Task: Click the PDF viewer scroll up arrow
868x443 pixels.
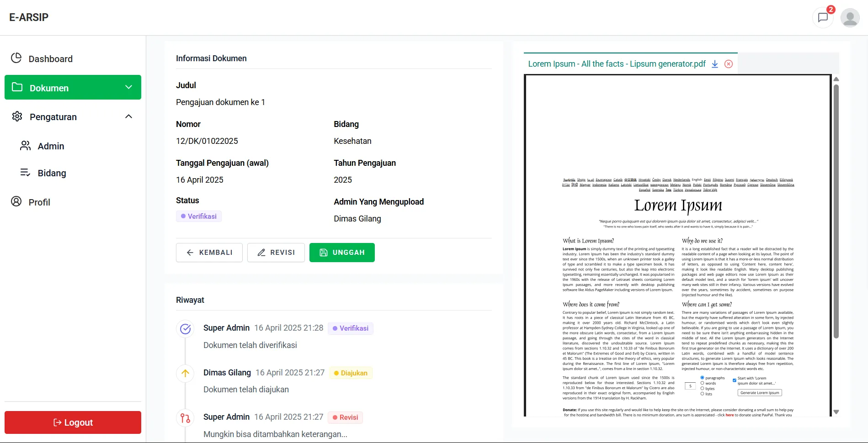Action: point(836,79)
